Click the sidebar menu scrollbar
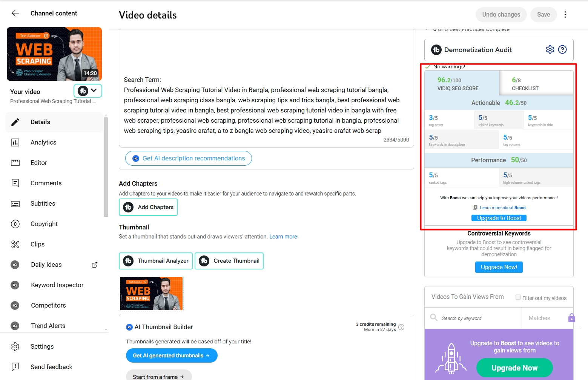The width and height of the screenshot is (588, 380). tap(106, 167)
